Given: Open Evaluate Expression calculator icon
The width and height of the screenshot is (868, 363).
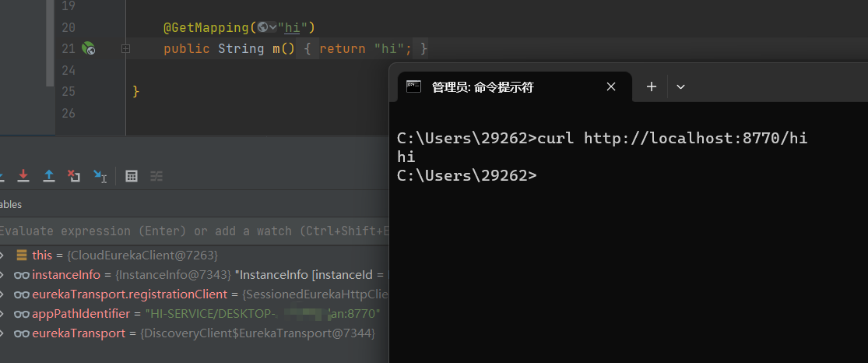Looking at the screenshot, I should [x=132, y=176].
